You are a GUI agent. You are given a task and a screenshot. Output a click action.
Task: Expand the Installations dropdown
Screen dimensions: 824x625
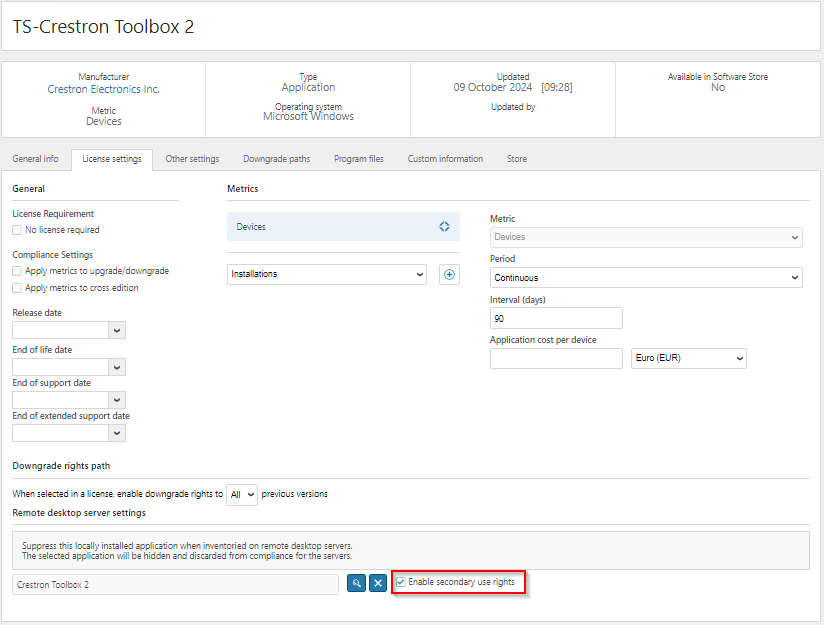[327, 274]
